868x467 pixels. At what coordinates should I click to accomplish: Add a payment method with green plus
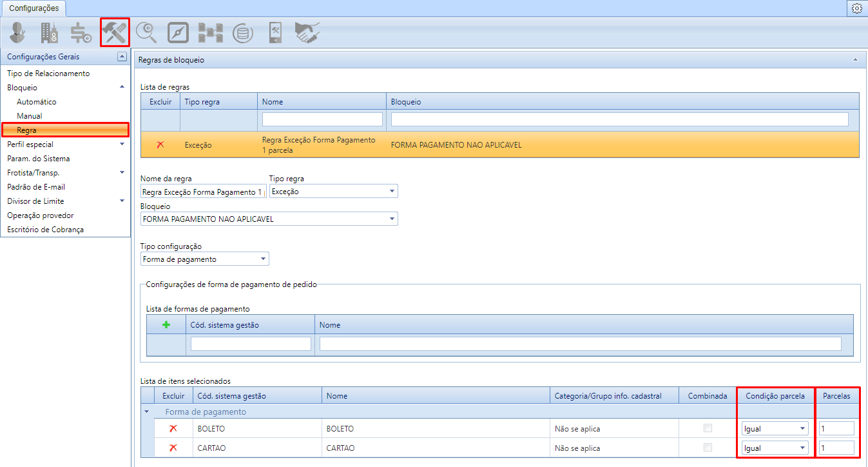coord(166,325)
